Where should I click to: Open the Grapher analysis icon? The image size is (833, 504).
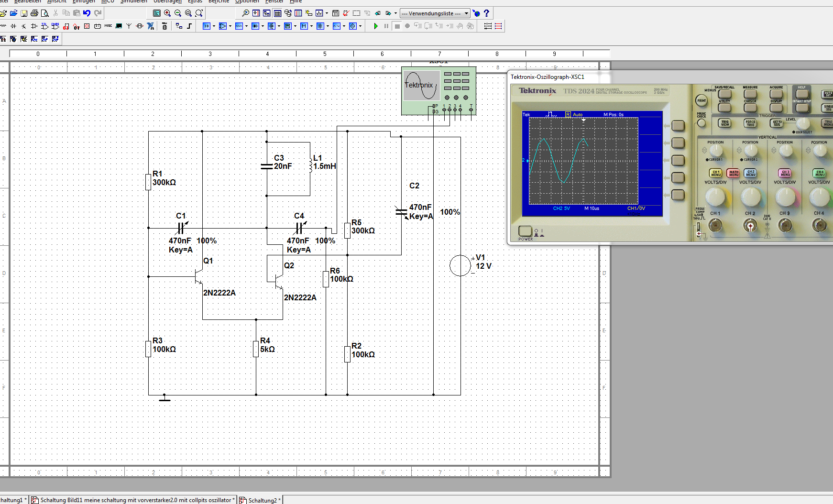(319, 13)
